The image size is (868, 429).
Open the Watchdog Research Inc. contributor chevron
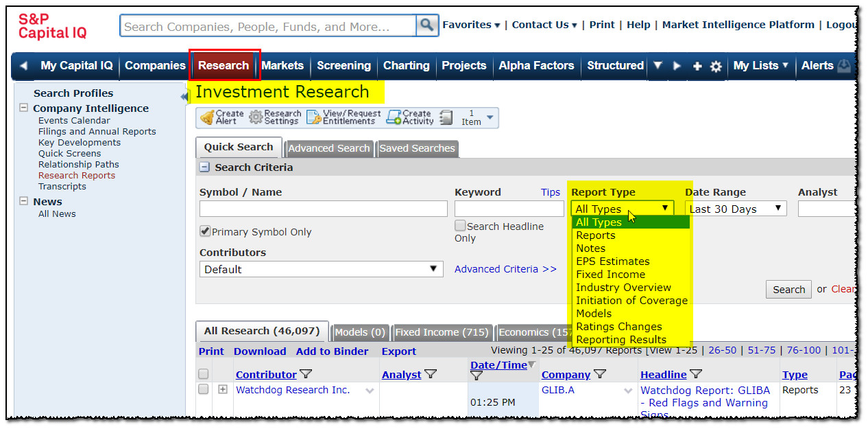(370, 391)
